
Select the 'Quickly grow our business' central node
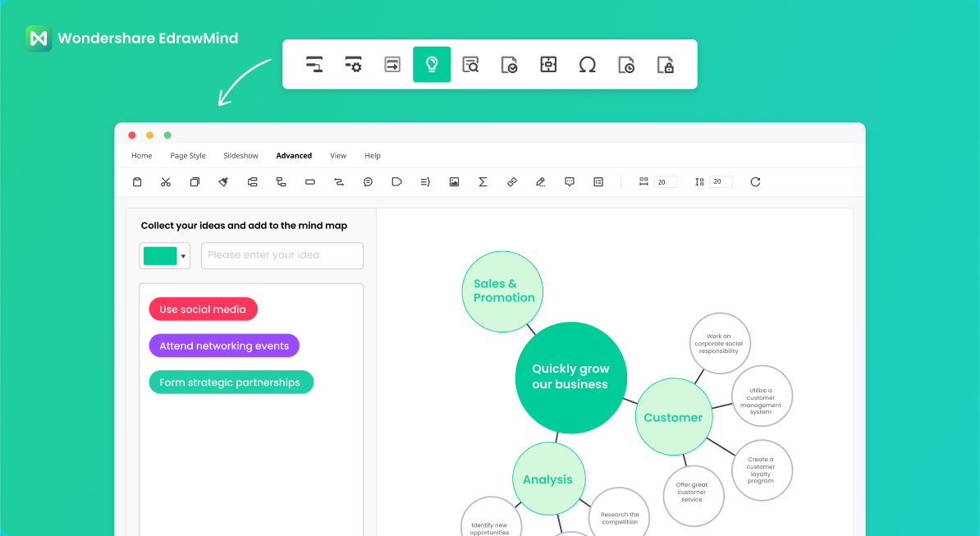pyautogui.click(x=570, y=378)
